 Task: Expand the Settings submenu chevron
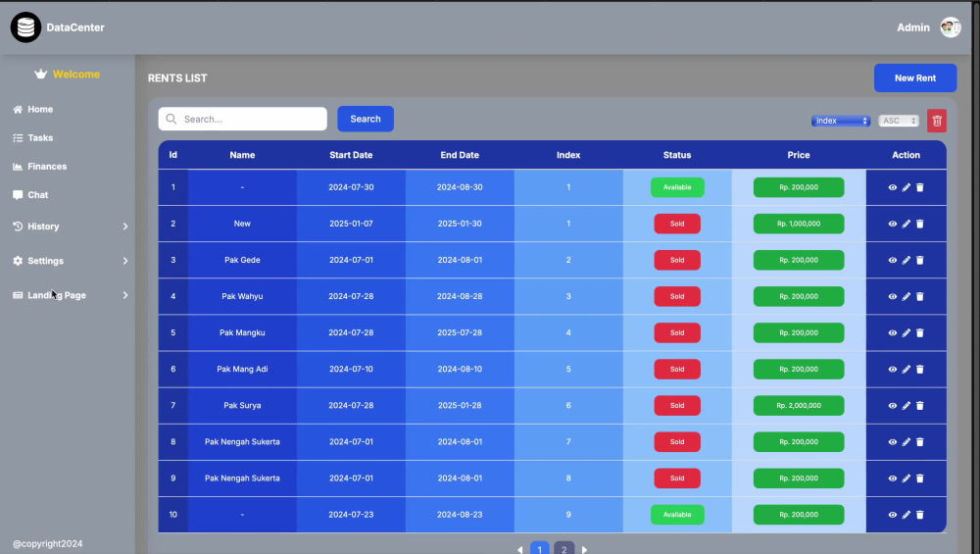125,261
